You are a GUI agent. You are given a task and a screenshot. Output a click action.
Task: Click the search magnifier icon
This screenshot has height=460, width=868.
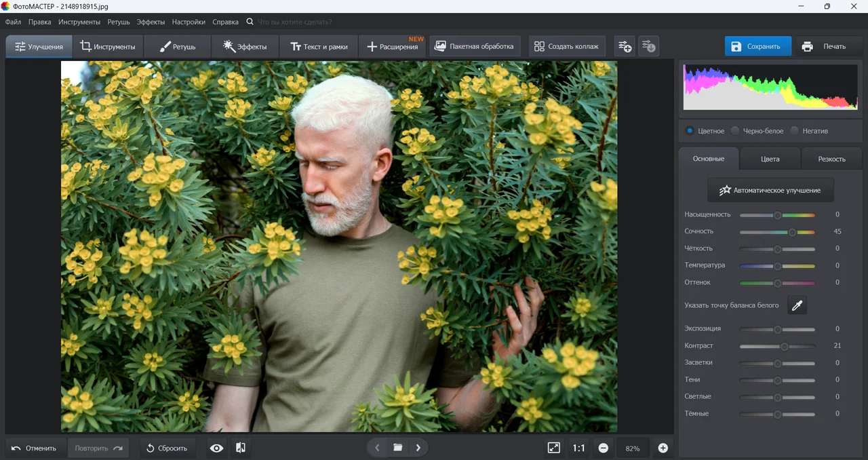(250, 22)
